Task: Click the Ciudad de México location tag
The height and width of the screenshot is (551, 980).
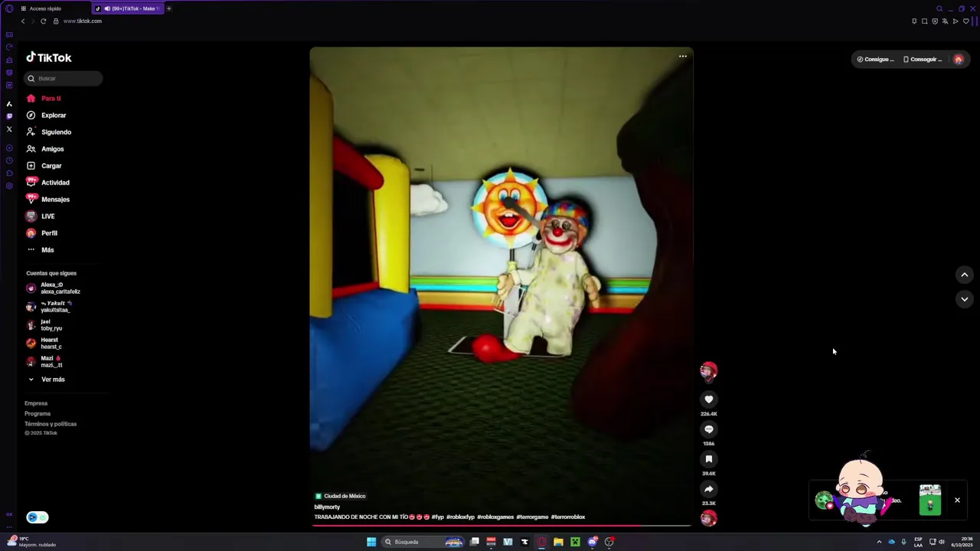Action: [341, 496]
